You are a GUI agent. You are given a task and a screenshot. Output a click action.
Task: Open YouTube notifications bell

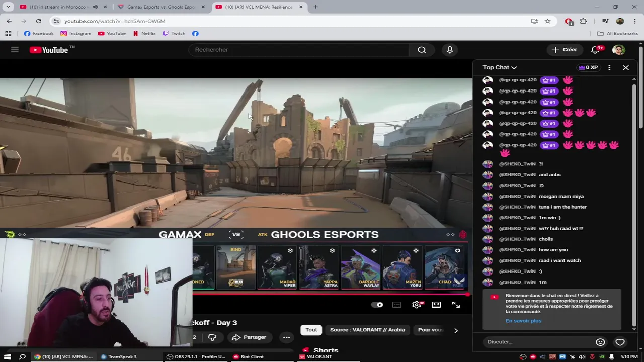[x=596, y=50]
